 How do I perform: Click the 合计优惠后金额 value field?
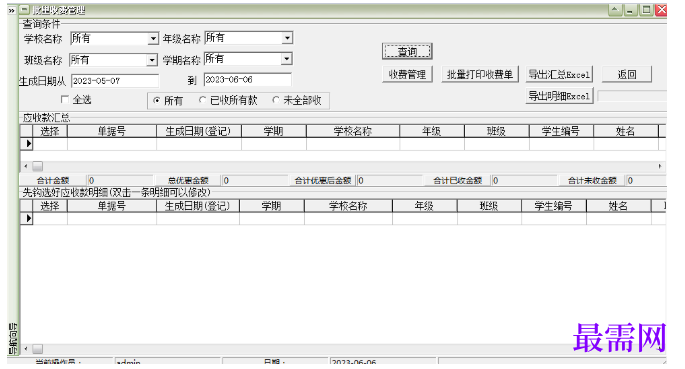pyautogui.click(x=390, y=180)
